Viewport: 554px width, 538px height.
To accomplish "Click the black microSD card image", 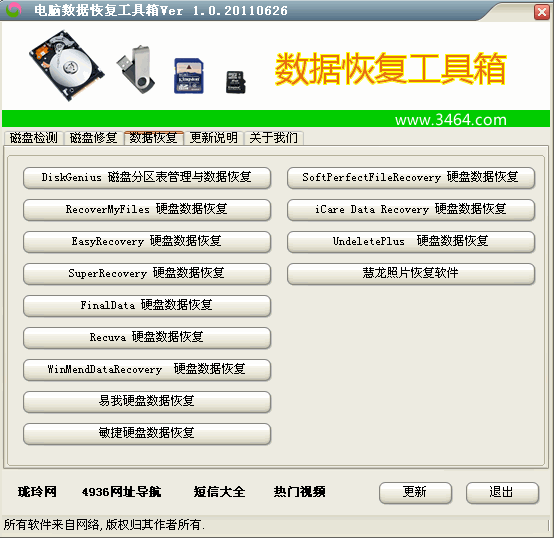I will pos(236,82).
